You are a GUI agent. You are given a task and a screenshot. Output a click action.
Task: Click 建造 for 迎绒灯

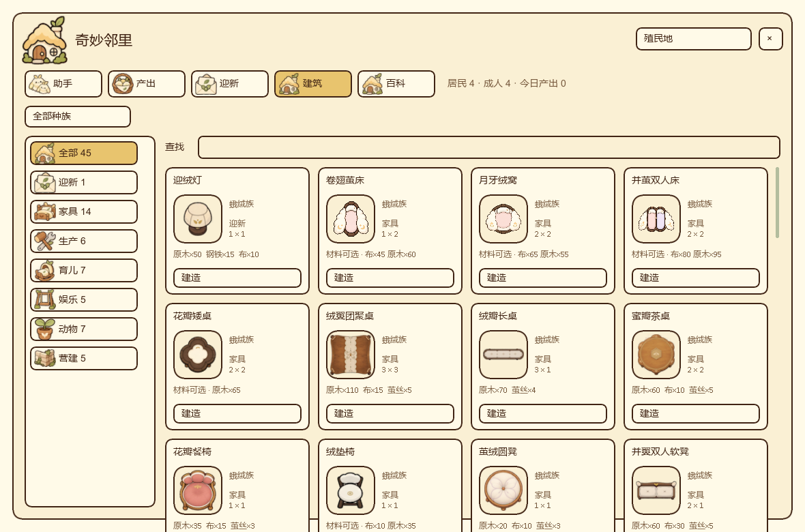[x=237, y=278]
